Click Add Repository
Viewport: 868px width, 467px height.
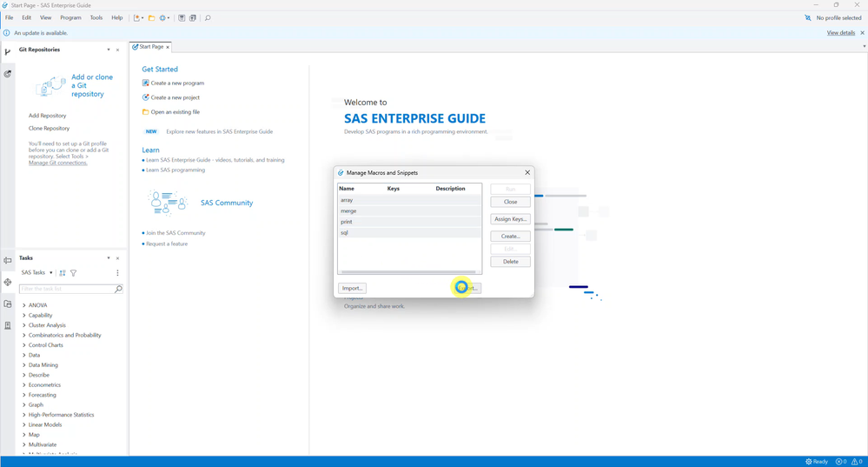pyautogui.click(x=48, y=116)
